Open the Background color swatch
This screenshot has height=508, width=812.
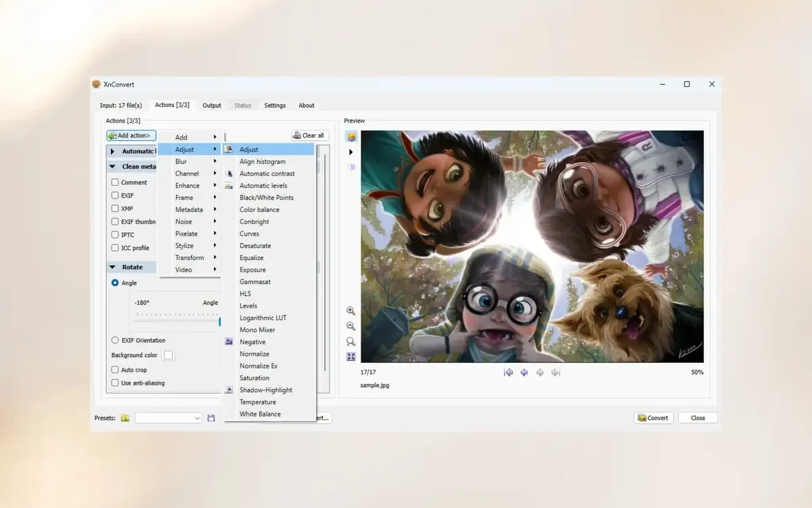click(168, 355)
